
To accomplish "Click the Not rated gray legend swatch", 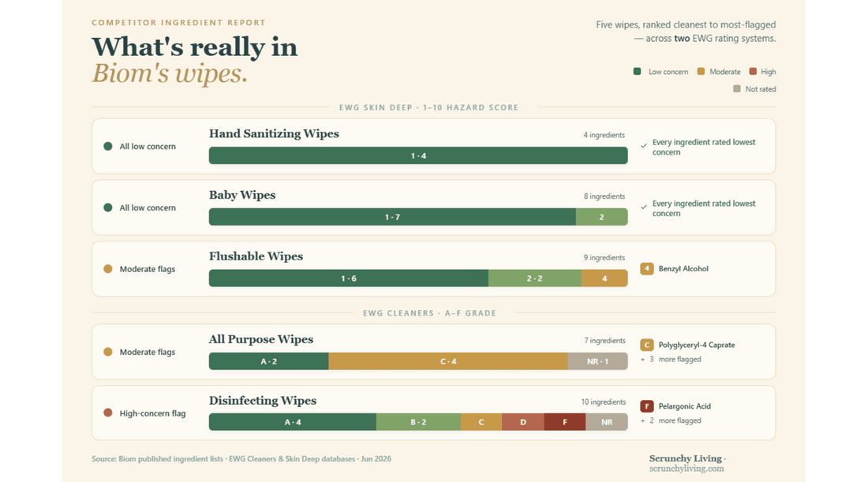I will click(x=737, y=88).
